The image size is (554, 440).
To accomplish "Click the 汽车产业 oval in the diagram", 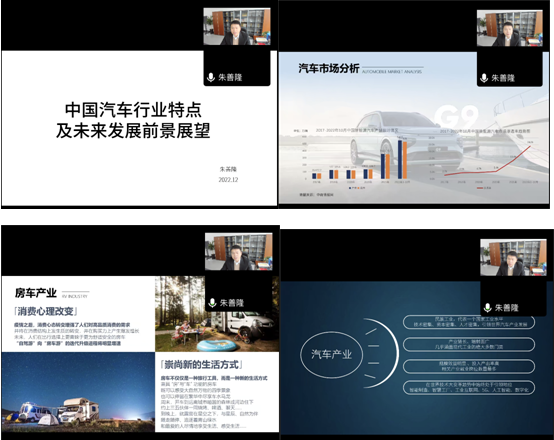I will coord(331,354).
